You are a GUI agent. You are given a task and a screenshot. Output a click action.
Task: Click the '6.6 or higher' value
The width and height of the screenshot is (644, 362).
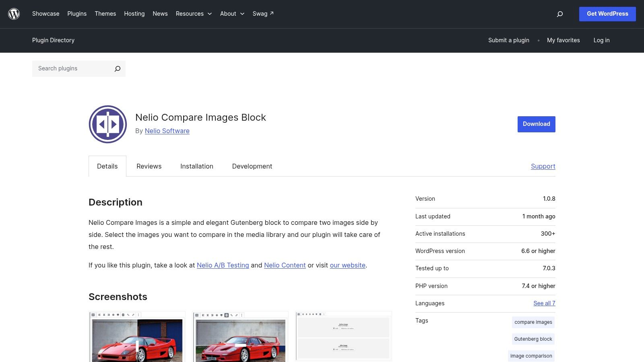tap(538, 251)
